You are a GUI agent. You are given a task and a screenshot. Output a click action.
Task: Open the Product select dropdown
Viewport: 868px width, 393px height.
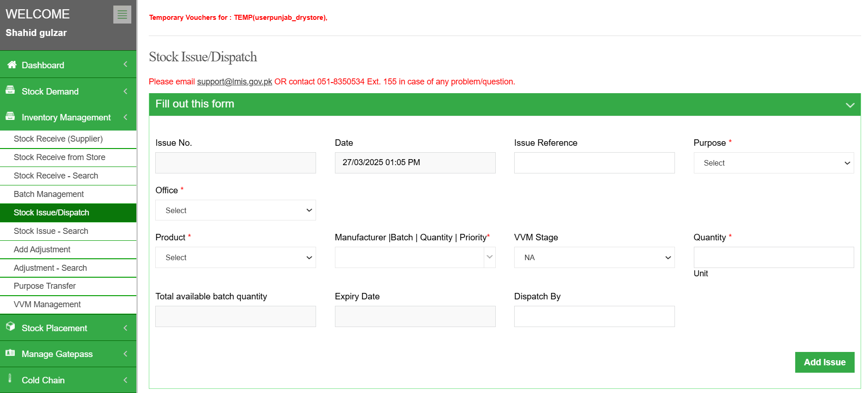point(235,257)
